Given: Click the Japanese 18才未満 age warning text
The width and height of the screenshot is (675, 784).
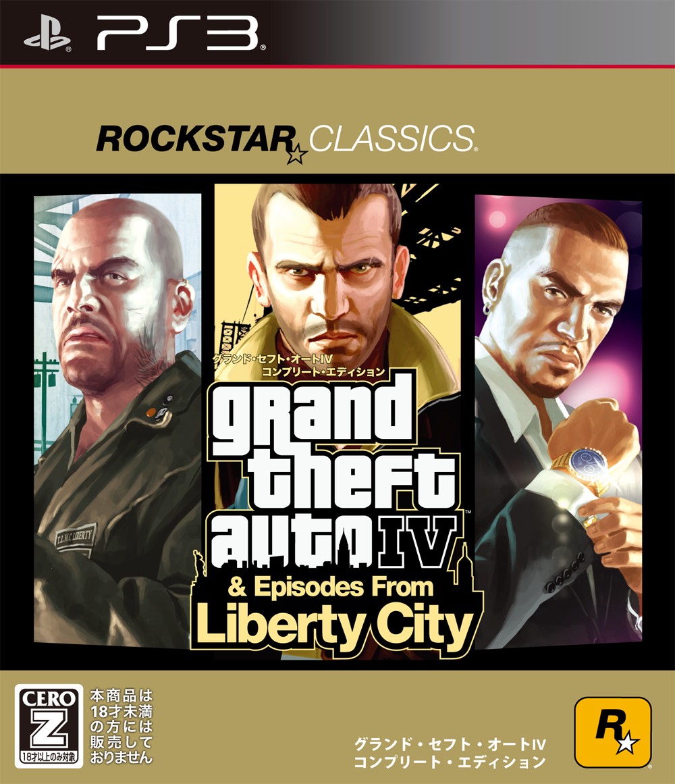Looking at the screenshot, I should coord(121,726).
